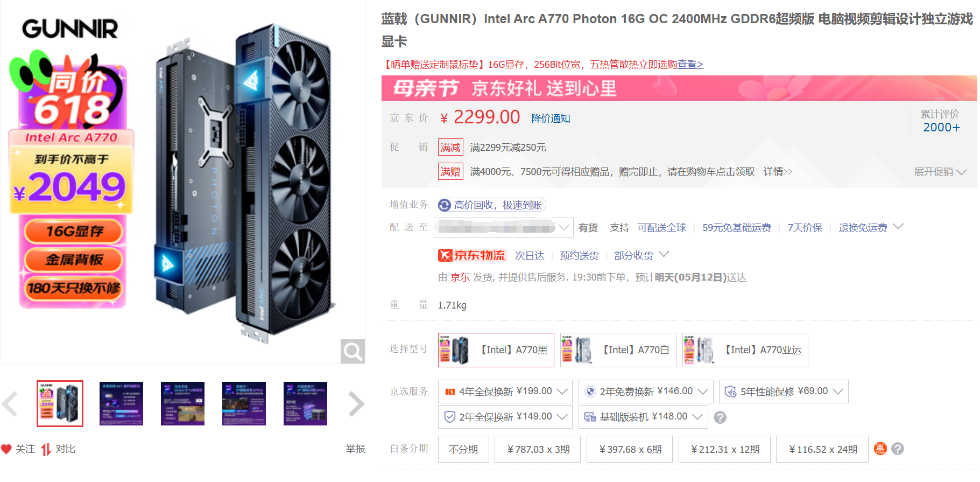Open the 详情>> promotion details link
Viewport: 980px width, 482px height.
pos(778,172)
